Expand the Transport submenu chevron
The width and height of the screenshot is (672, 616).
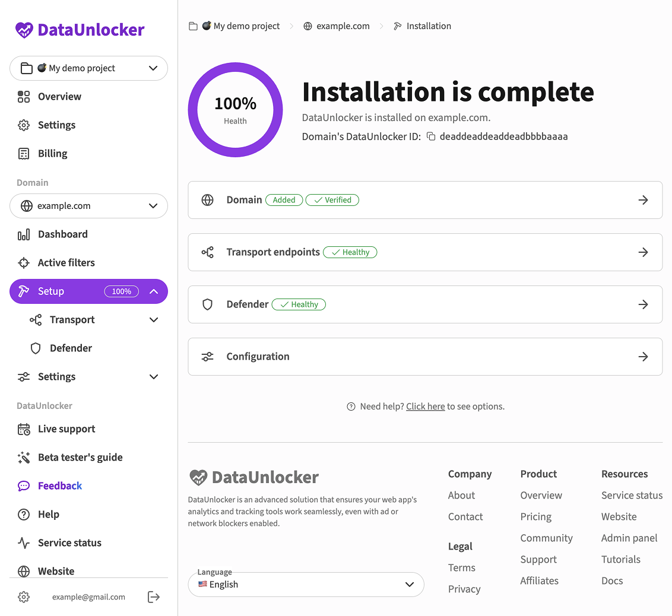click(154, 320)
